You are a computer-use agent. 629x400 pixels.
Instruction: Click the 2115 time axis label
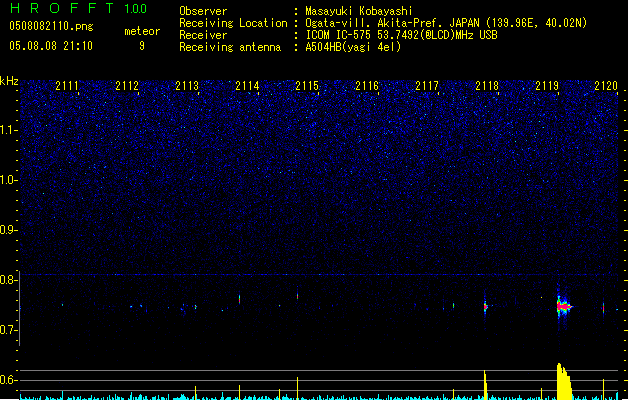click(x=307, y=86)
